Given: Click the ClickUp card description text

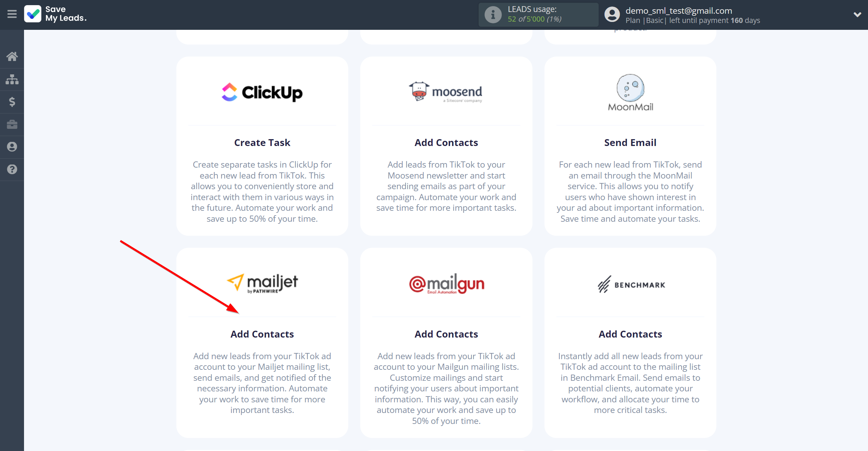Looking at the screenshot, I should tap(262, 192).
